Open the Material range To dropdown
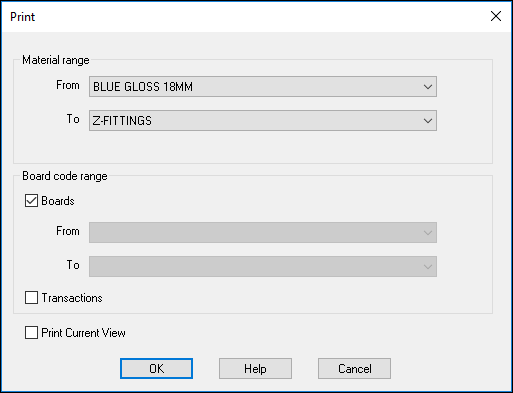 tap(263, 121)
